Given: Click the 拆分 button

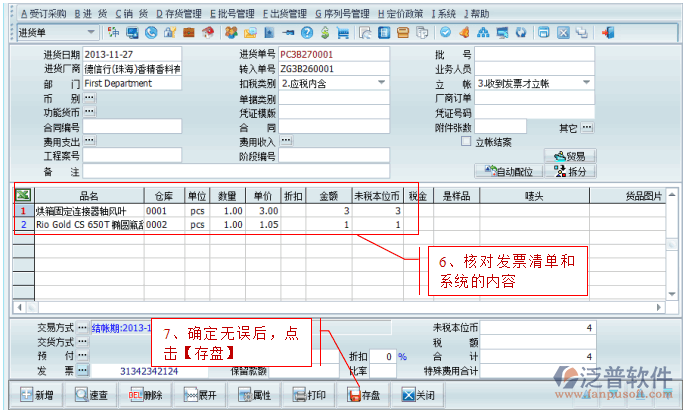Looking at the screenshot, I should pos(570,171).
